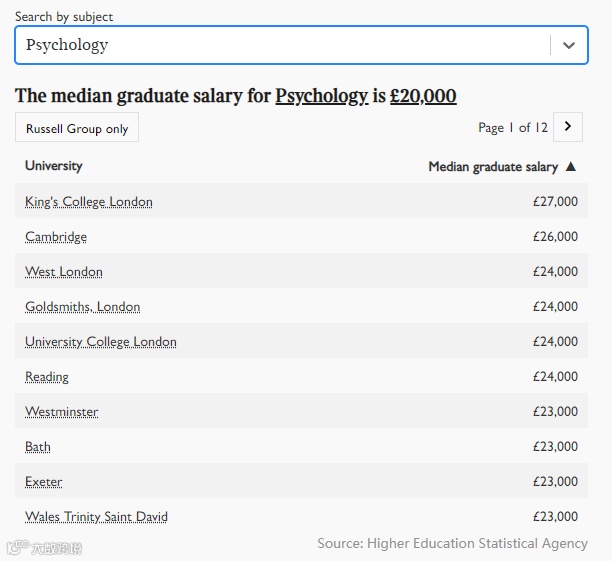Toggle the Russell Group only filter

coord(77,129)
